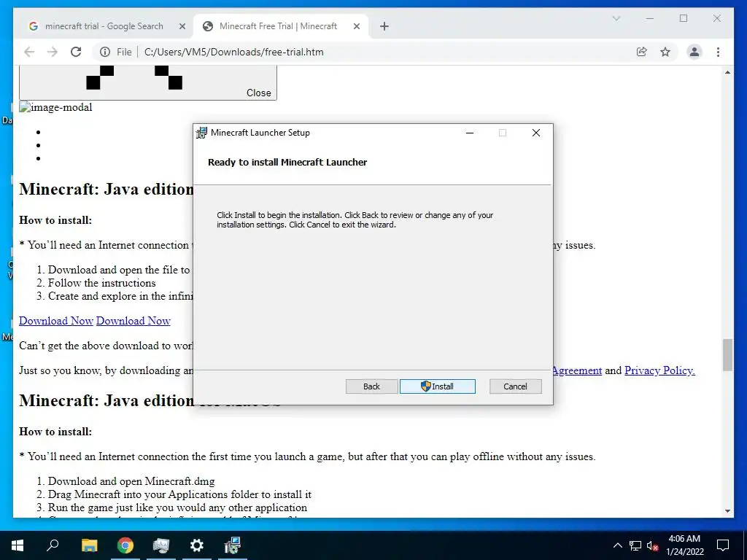This screenshot has height=560, width=747.
Task: Click the address bar showing free-trial.htm
Action: 233,52
